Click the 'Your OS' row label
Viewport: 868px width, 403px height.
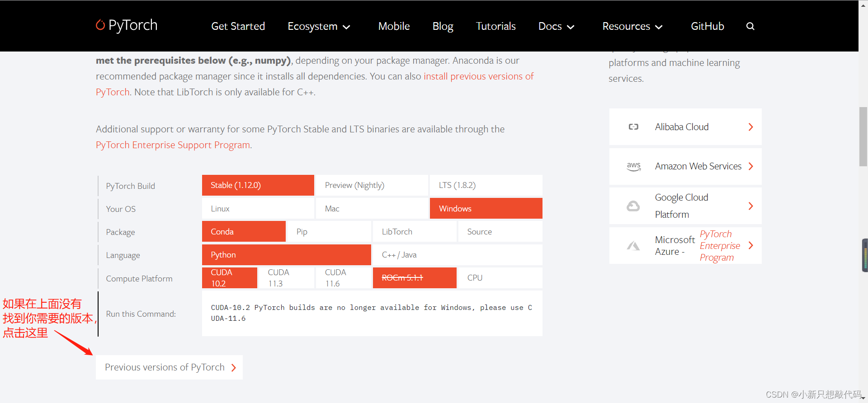(x=121, y=209)
